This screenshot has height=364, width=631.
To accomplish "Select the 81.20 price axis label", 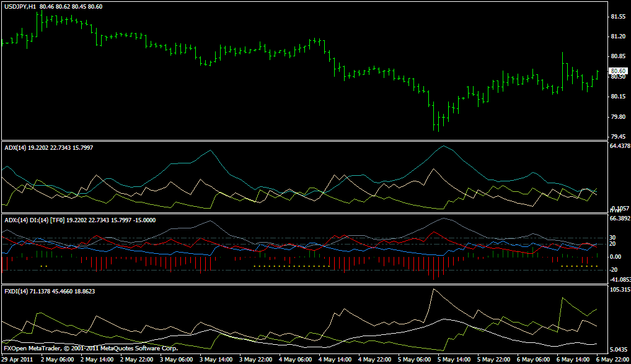I will click(x=618, y=37).
